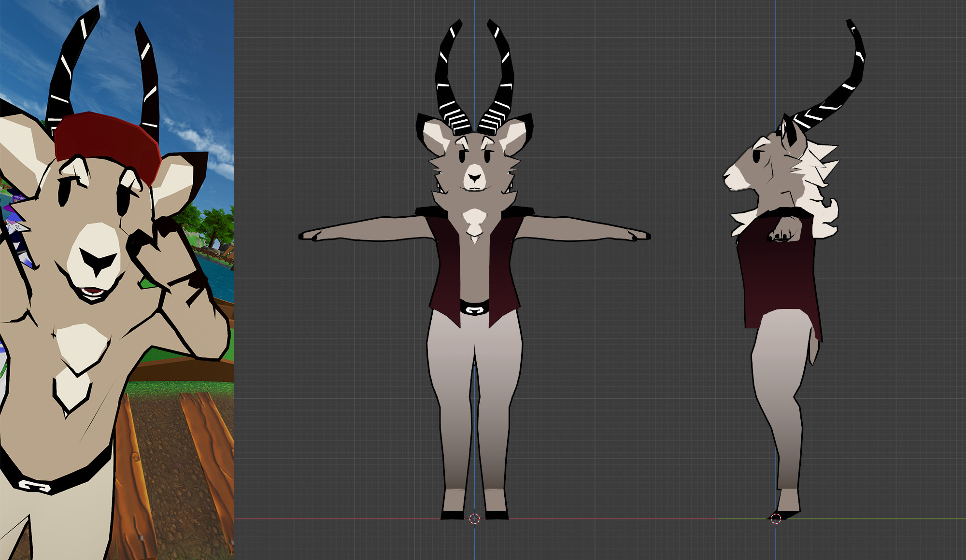Click the 3D cursor in front view
Viewport: 966px width, 560px height.
point(474,518)
